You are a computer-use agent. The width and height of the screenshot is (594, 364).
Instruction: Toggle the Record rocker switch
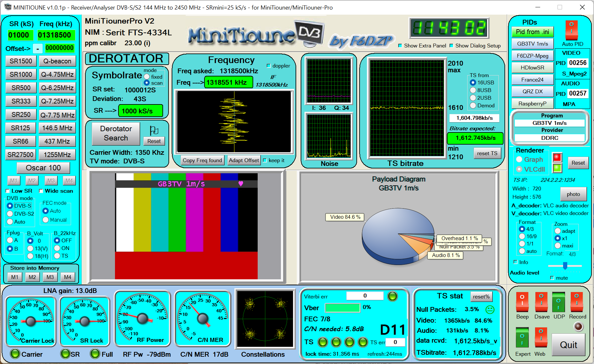pos(577,302)
